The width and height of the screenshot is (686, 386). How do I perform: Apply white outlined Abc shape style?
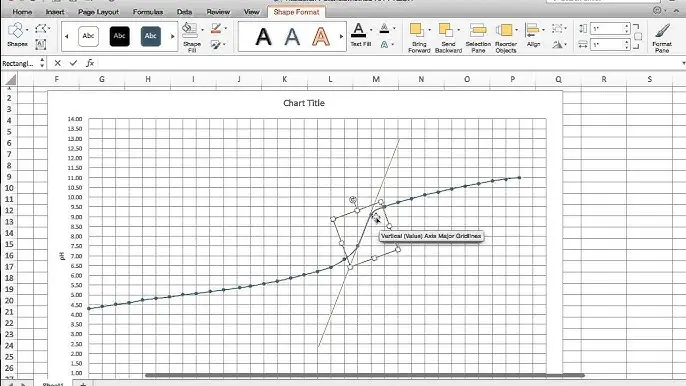[88, 36]
